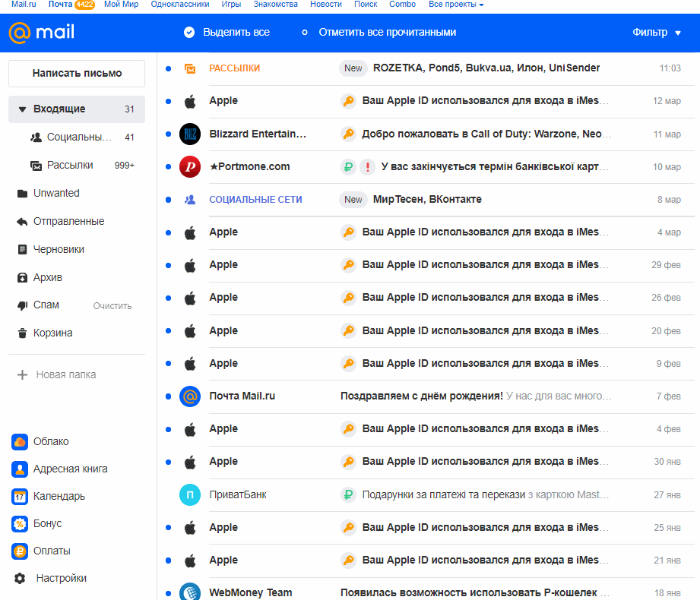Click key icon on Blizzard email
This screenshot has height=600, width=700.
348,134
